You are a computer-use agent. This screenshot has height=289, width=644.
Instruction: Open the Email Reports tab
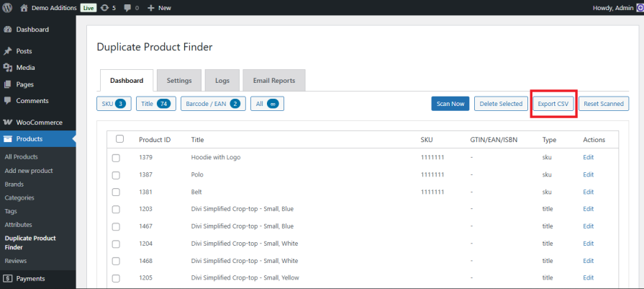click(274, 81)
